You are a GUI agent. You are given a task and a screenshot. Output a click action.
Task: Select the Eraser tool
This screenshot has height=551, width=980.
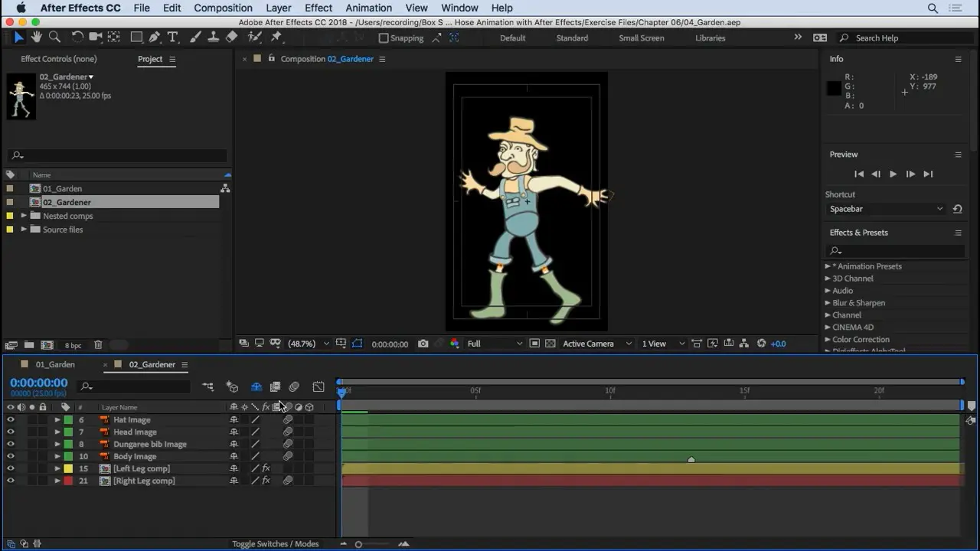pyautogui.click(x=232, y=37)
